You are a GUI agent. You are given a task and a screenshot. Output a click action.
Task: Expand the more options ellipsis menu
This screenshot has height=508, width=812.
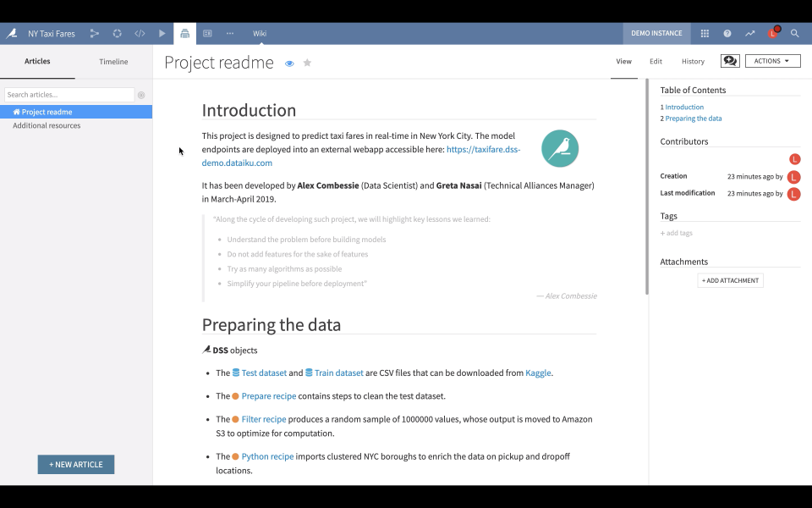[x=230, y=34]
